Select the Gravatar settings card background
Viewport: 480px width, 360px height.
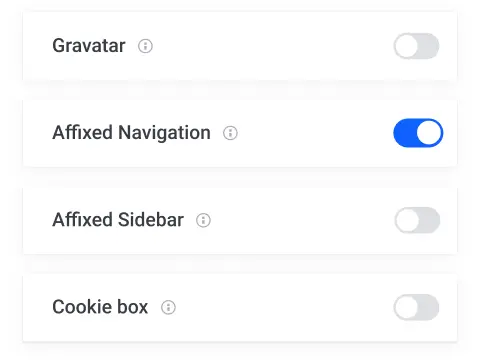(240, 46)
